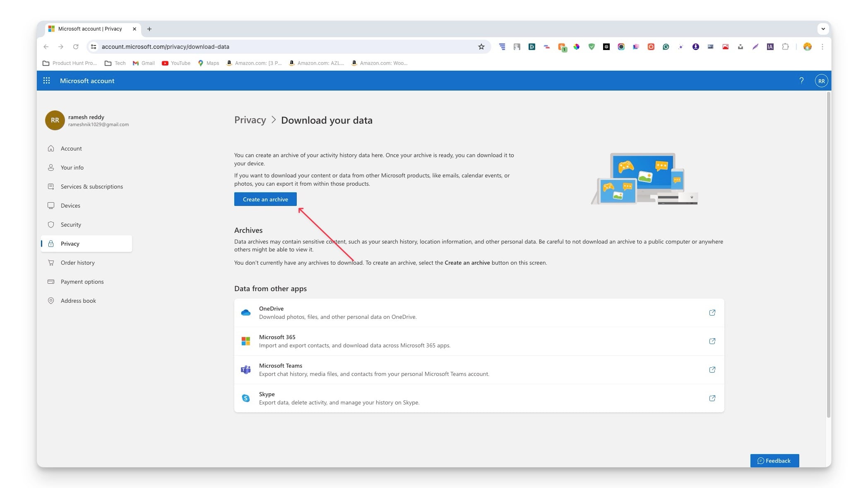Open Microsoft Teams external link icon
The height and width of the screenshot is (488, 868).
(x=712, y=370)
